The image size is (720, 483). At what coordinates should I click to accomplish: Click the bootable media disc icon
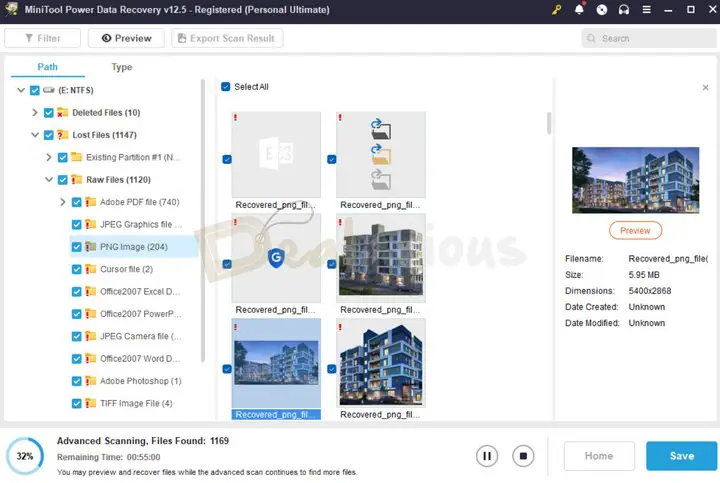(x=602, y=10)
